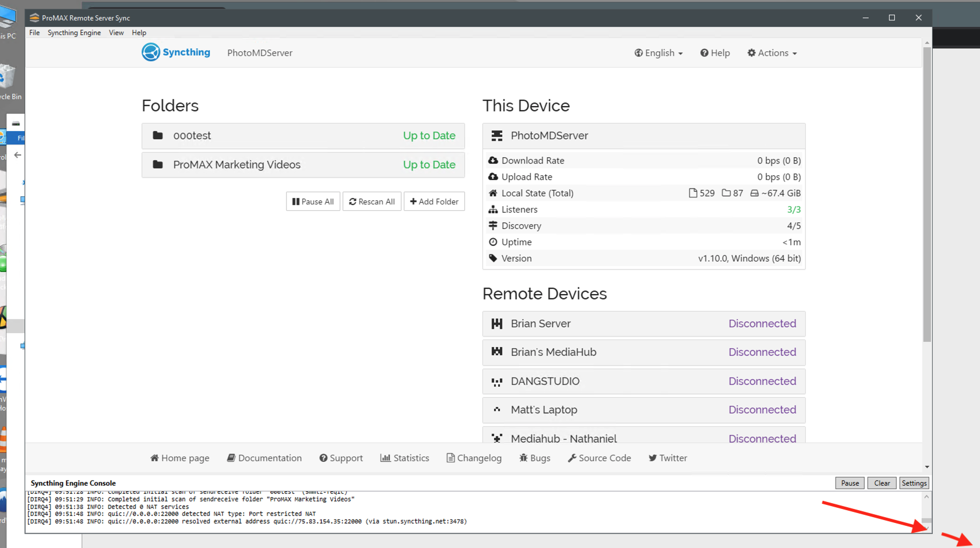Image resolution: width=980 pixels, height=548 pixels.
Task: Click the back arrow in File Explorer
Action: [17, 155]
